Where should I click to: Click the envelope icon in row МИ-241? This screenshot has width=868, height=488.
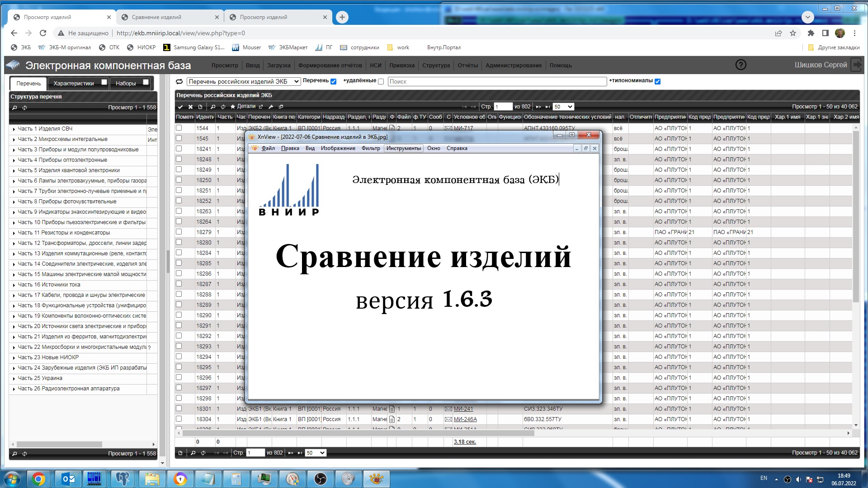pos(448,409)
